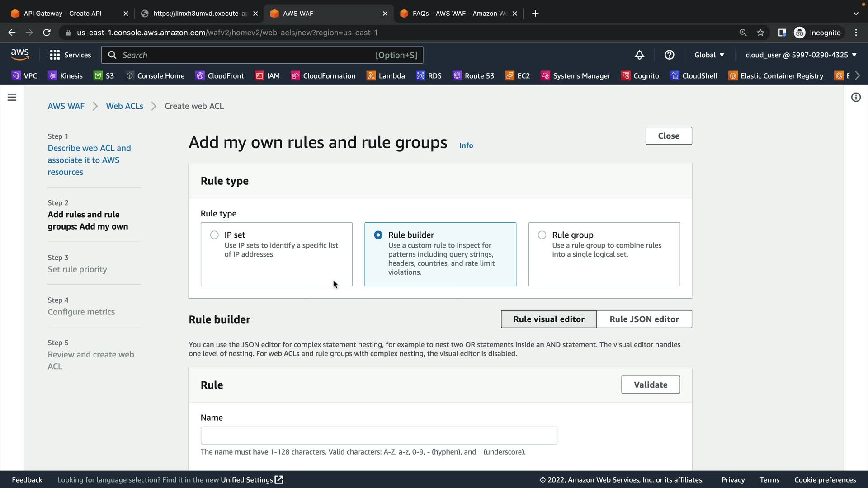Expand the Global region dropdown
The image size is (868, 488).
709,55
